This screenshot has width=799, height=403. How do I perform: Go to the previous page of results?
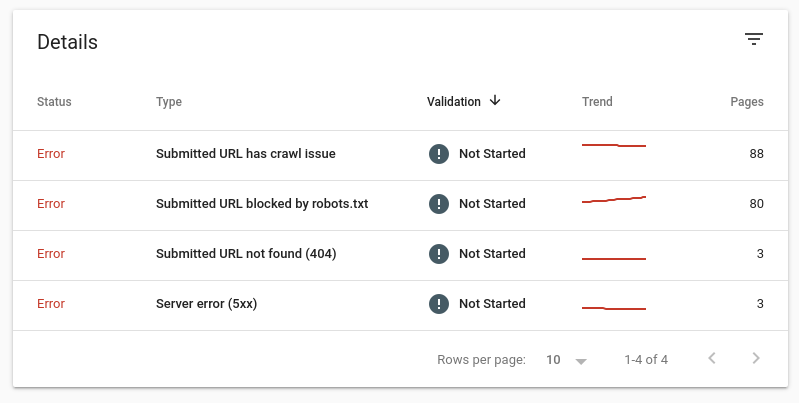point(712,359)
